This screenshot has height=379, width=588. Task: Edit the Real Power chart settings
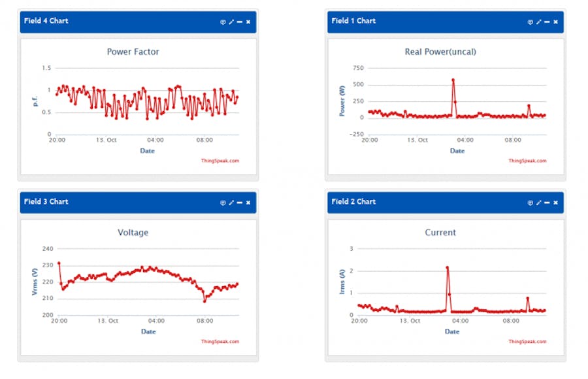tap(538, 22)
